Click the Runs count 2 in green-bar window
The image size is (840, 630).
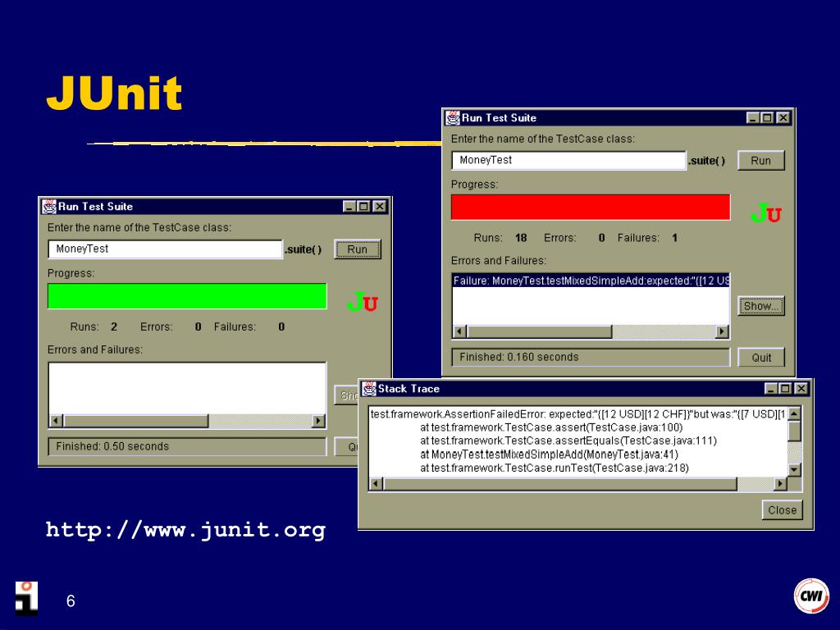click(113, 326)
